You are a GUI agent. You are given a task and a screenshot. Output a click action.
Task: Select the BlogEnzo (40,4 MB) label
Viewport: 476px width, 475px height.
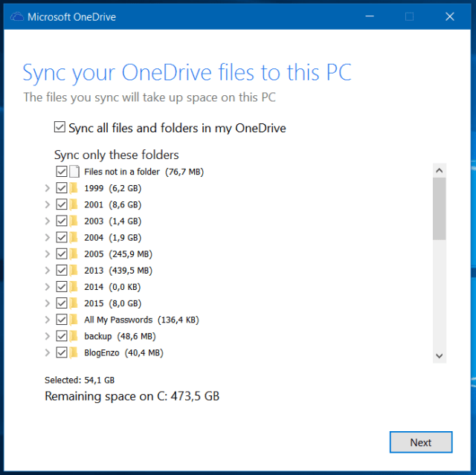[x=123, y=353]
